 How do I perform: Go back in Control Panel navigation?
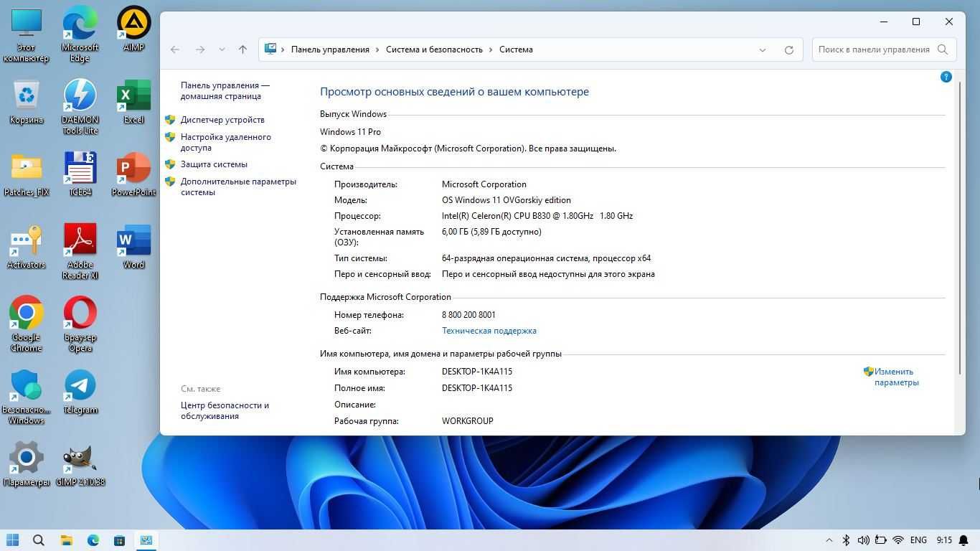[175, 50]
